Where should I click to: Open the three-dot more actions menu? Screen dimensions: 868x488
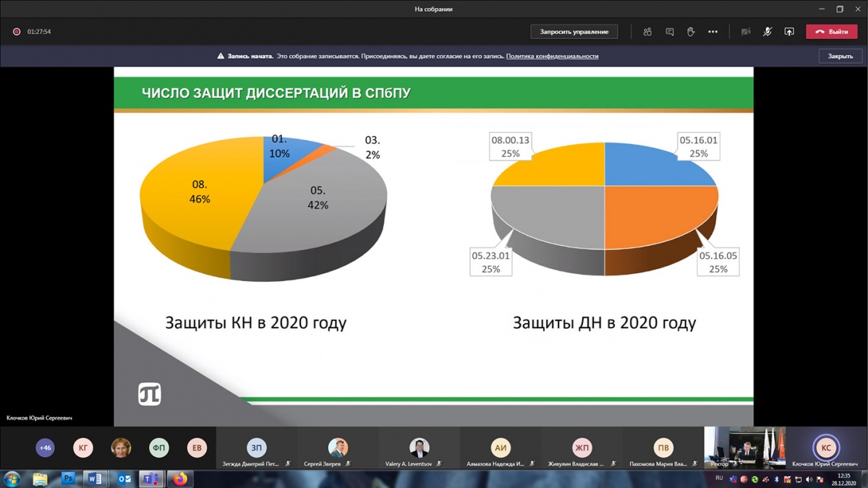(x=713, y=32)
